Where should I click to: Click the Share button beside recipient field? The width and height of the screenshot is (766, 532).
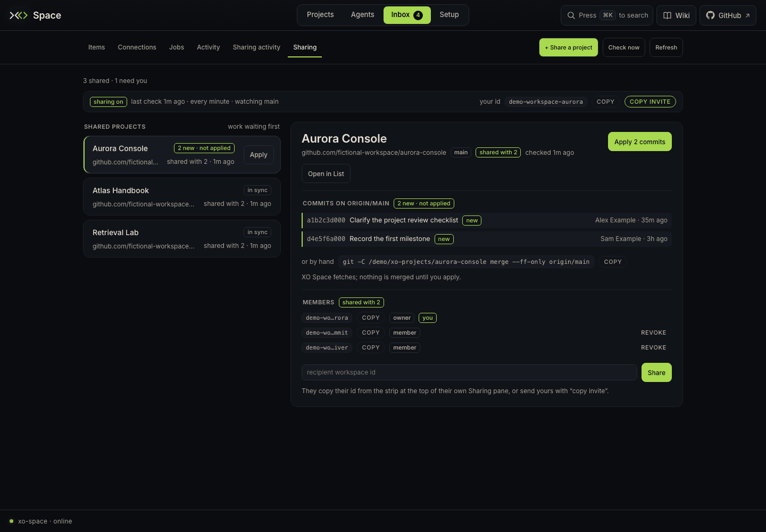coord(656,372)
